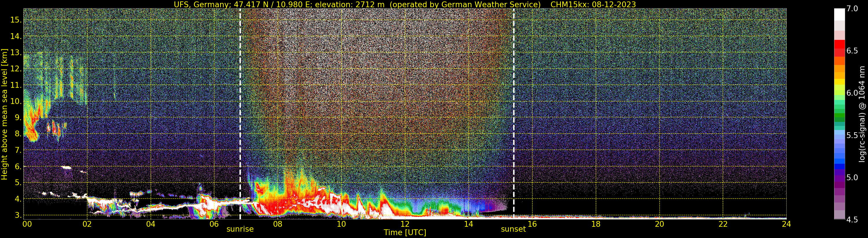Click the height axis tick '9.'
Image resolution: width=868 pixels, height=238 pixels.
point(18,118)
